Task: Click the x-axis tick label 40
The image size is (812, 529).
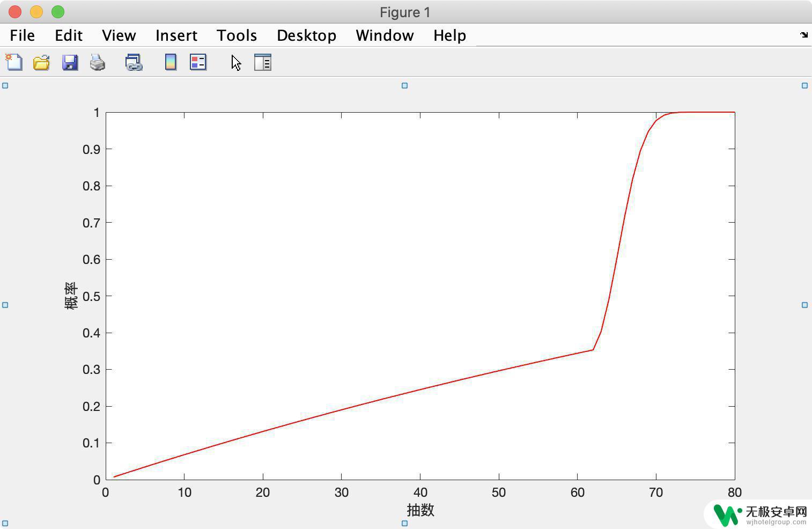Action: [x=420, y=493]
